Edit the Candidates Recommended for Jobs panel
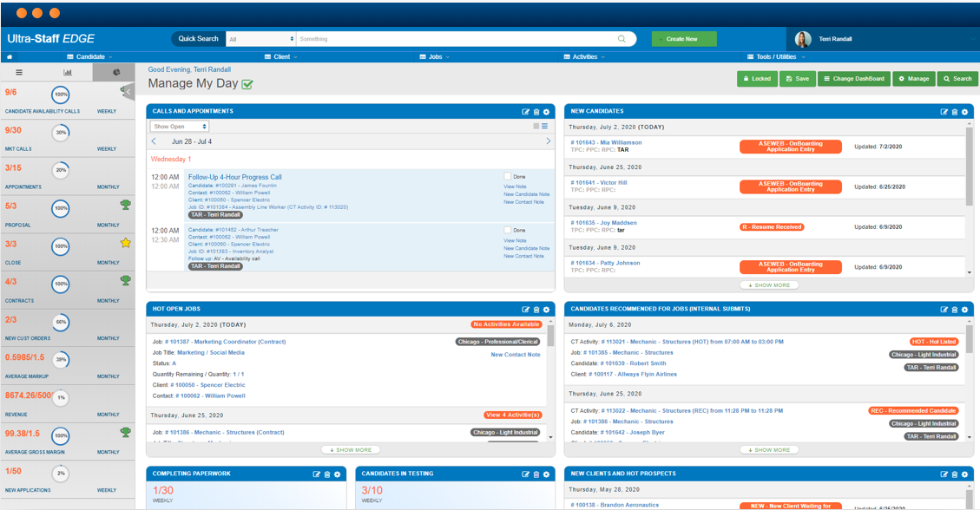980x510 pixels. [944, 310]
